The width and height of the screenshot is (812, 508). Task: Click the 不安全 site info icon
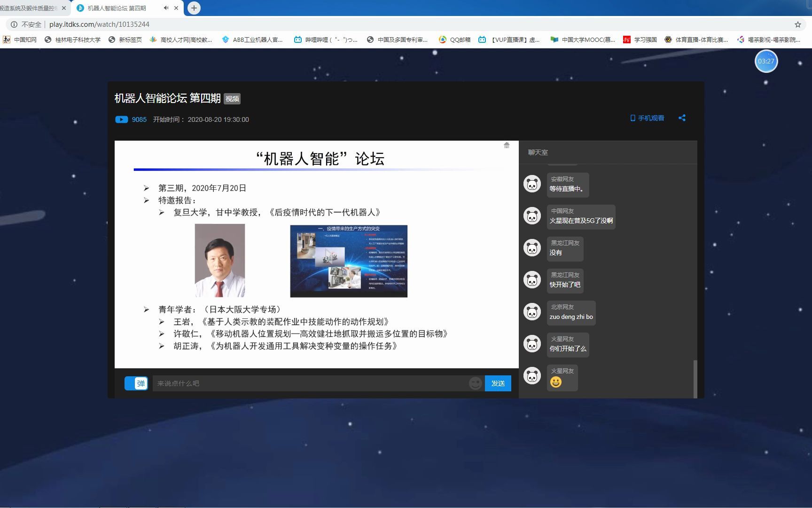[x=14, y=24]
